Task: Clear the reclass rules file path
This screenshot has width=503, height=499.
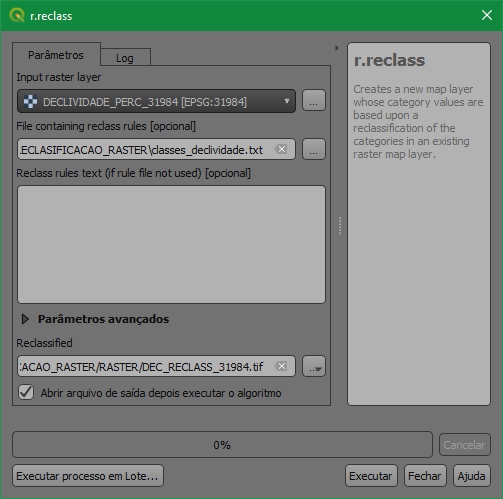Action: pos(282,149)
